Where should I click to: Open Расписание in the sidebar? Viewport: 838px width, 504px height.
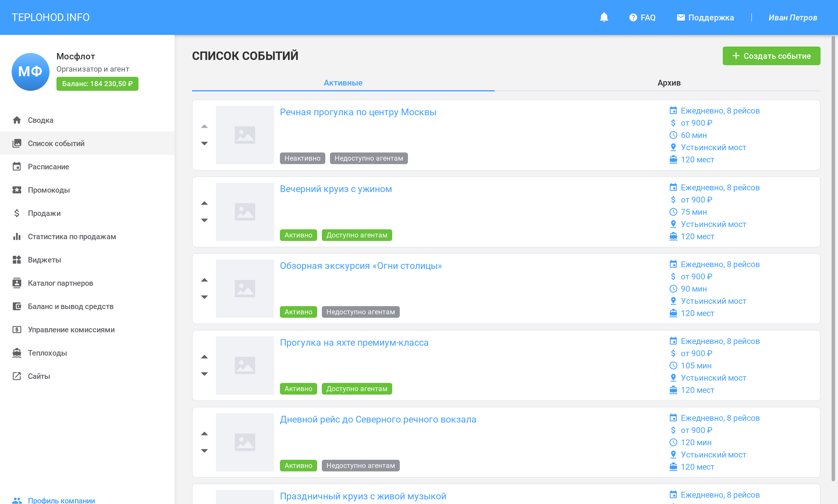coord(87,167)
